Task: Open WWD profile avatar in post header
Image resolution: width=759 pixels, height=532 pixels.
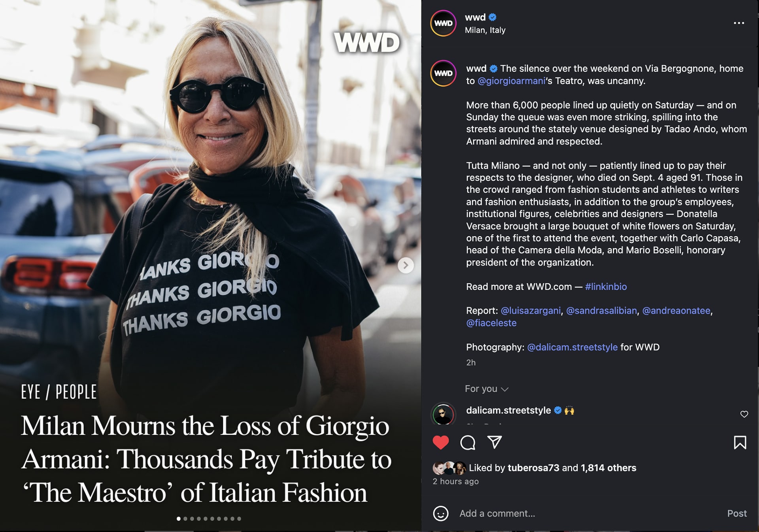Action: tap(444, 23)
